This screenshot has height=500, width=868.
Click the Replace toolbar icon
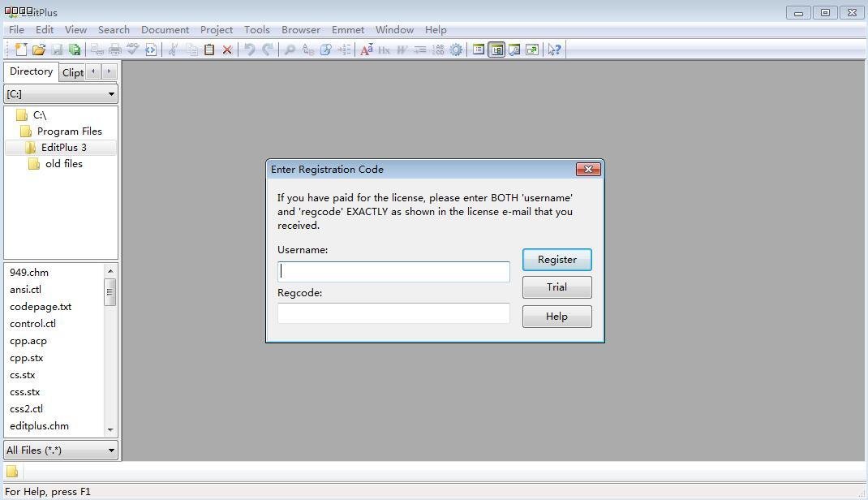point(307,50)
